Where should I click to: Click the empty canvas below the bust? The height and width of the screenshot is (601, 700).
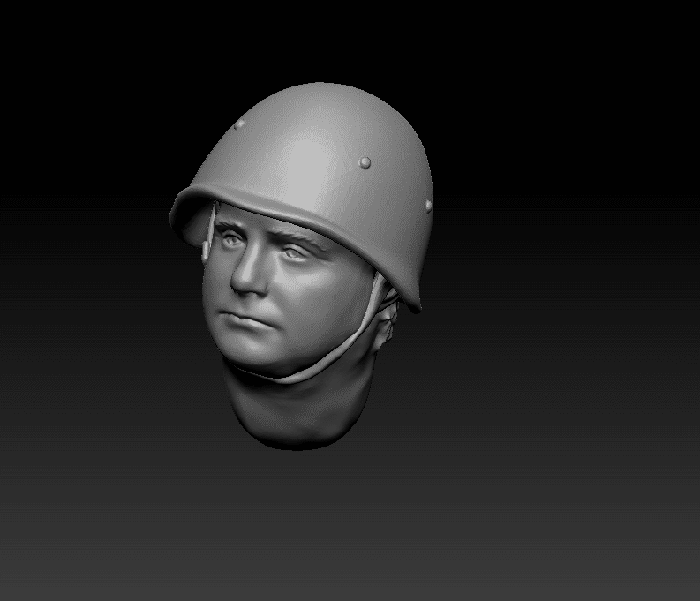(x=353, y=530)
